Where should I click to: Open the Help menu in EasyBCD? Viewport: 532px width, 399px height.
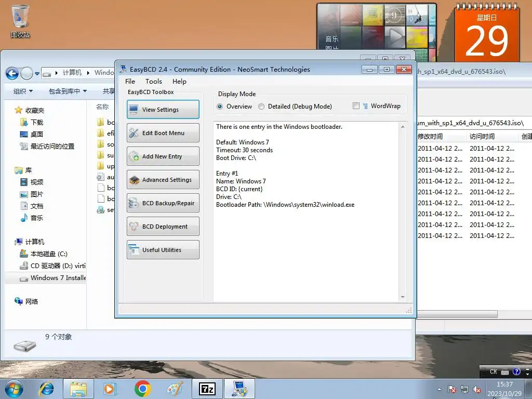pyautogui.click(x=179, y=82)
